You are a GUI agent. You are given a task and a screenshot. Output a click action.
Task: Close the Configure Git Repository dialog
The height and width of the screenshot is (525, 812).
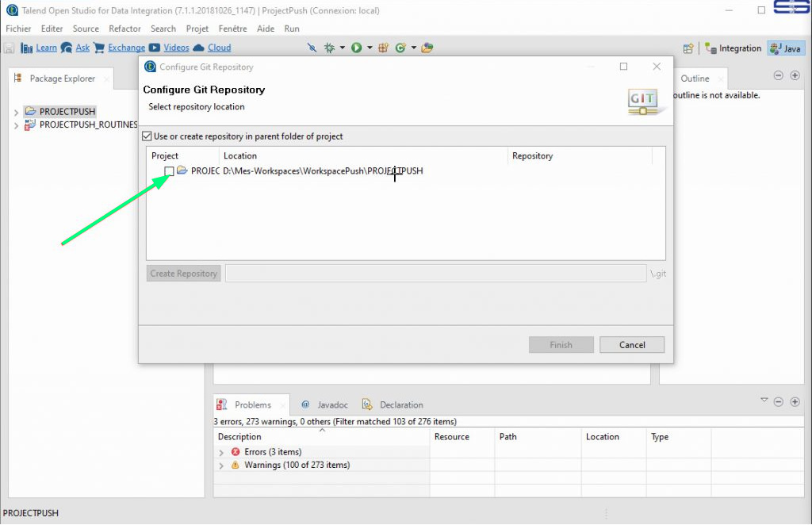(x=657, y=67)
